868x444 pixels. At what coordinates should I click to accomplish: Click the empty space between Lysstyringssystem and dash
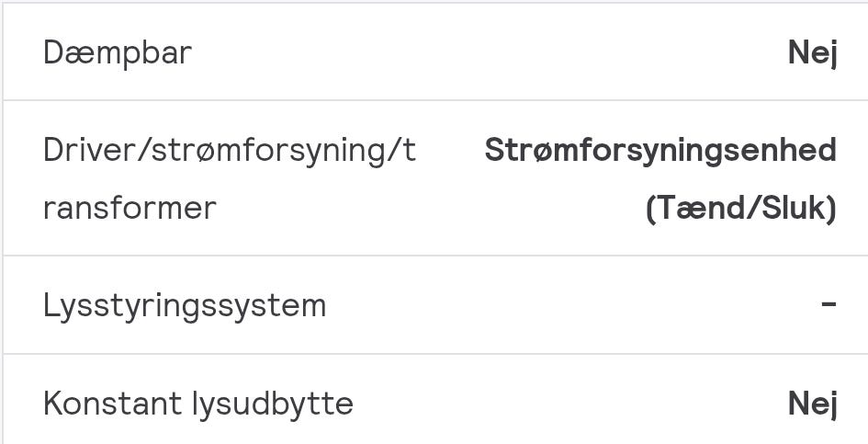click(x=574, y=305)
